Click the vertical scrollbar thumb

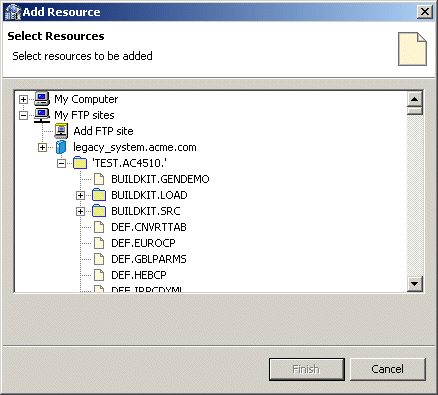415,111
